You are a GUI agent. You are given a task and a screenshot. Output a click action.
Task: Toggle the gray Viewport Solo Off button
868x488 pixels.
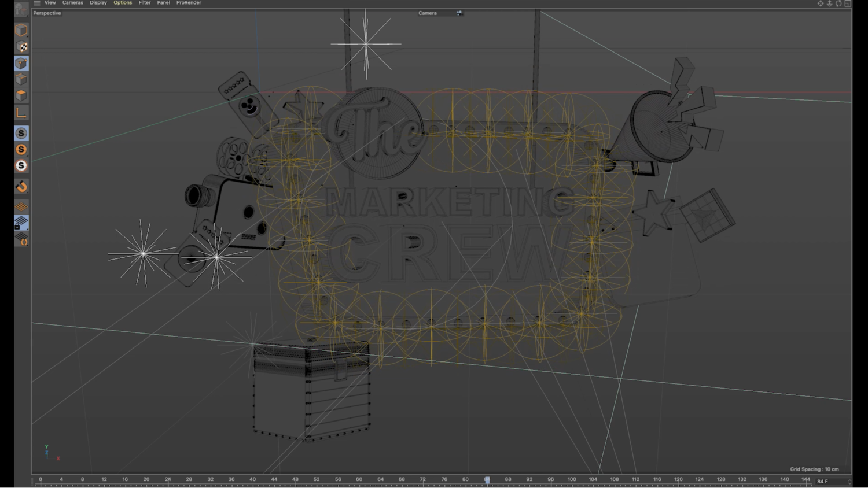[21, 134]
